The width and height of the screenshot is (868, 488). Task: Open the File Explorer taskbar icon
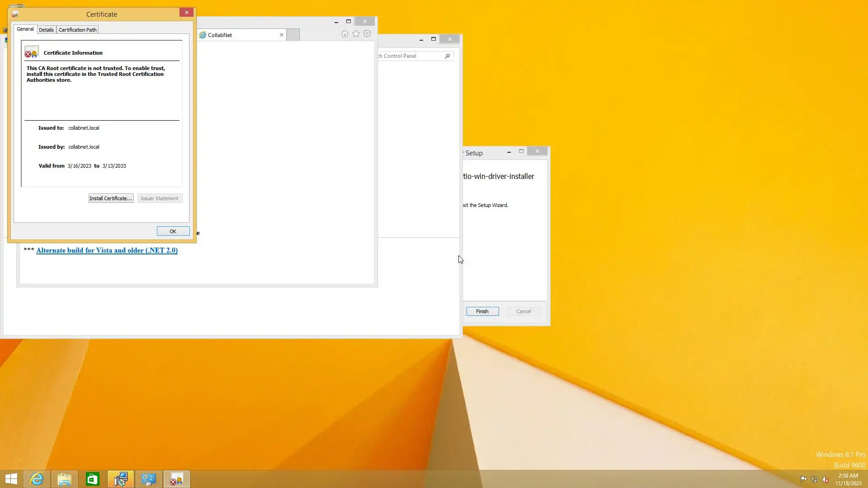point(65,479)
